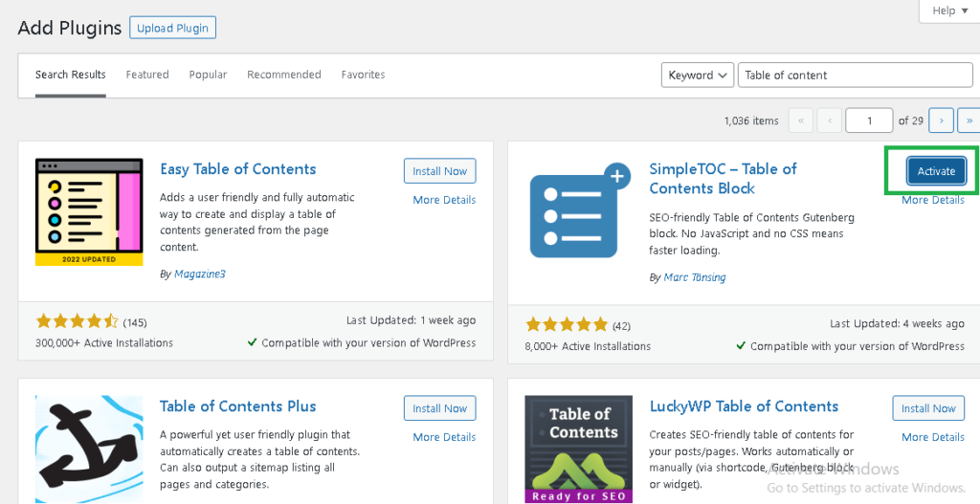Image resolution: width=980 pixels, height=504 pixels.
Task: Install Easy Table of Contents now
Action: pos(440,171)
